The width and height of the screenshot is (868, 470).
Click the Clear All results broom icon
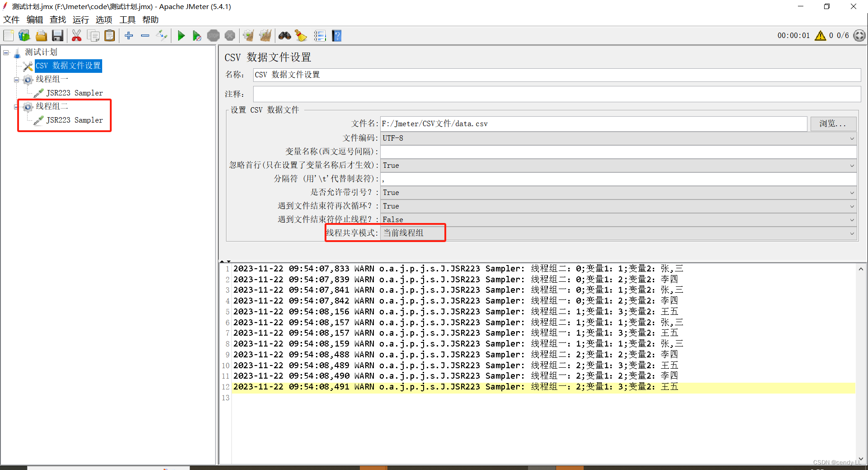pos(265,35)
